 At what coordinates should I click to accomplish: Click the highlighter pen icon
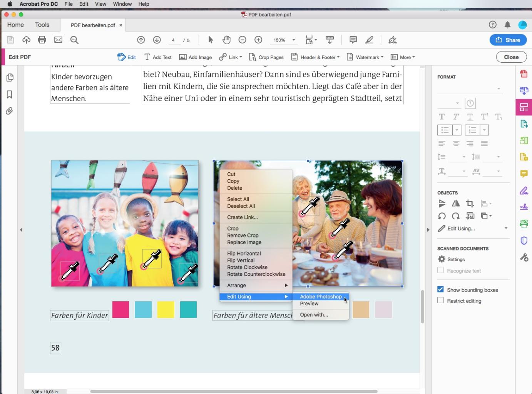tap(369, 40)
